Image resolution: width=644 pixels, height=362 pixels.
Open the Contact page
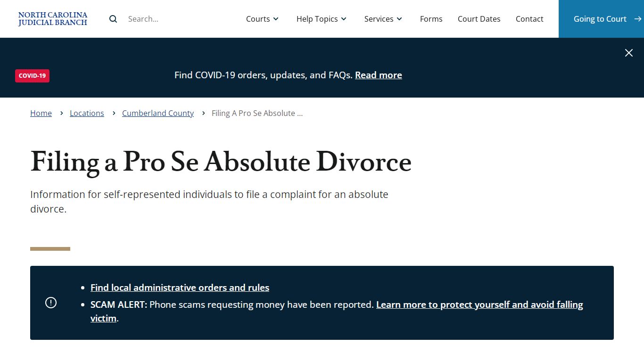click(529, 19)
